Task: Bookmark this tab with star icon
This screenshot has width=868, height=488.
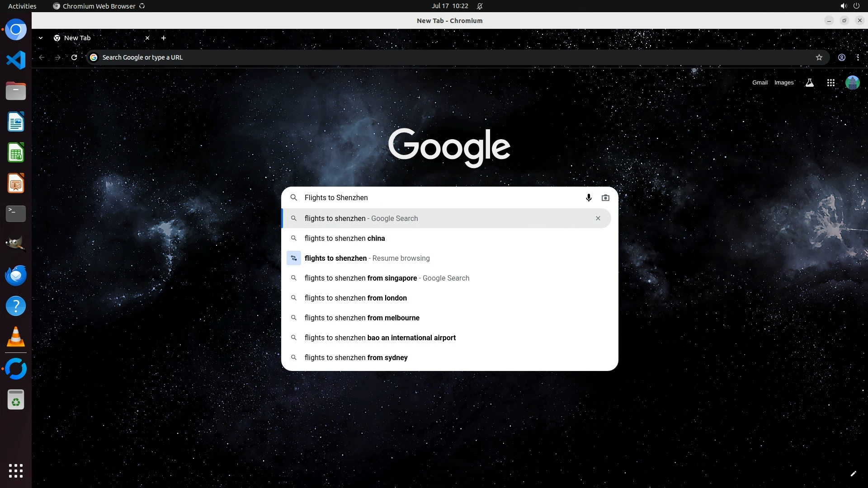Action: 819,57
